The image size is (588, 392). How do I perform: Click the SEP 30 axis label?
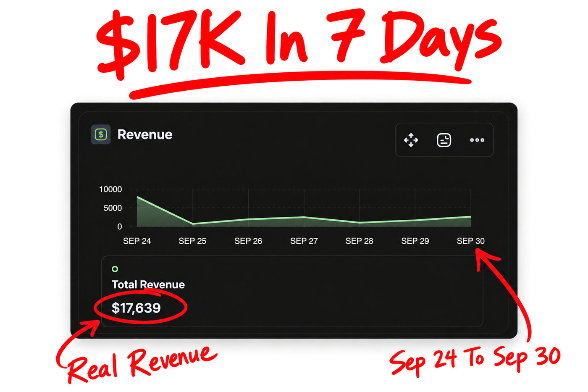470,241
